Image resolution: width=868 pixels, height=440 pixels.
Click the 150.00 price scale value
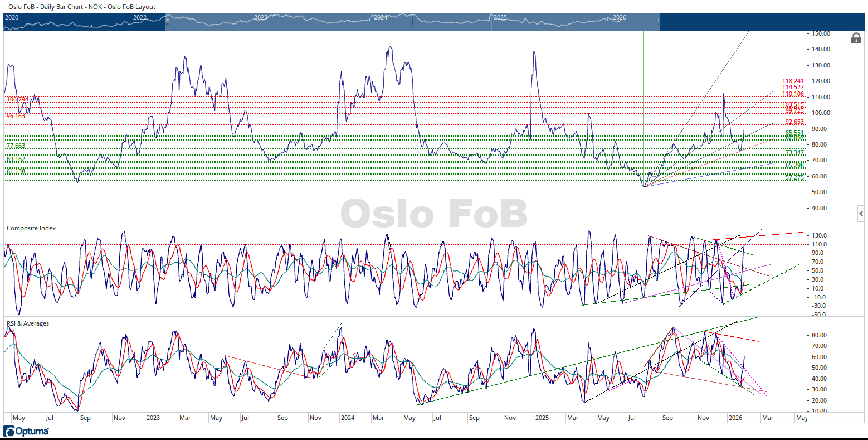coord(821,33)
